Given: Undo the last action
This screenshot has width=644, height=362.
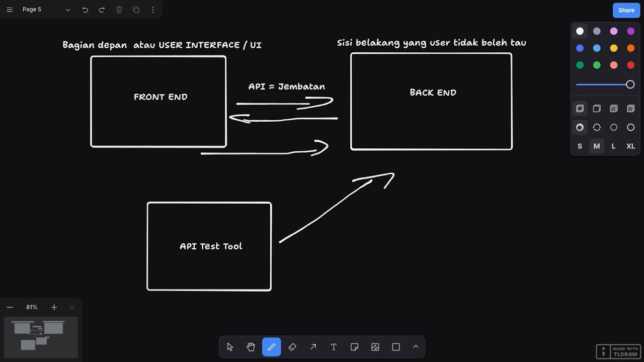Looking at the screenshot, I should tap(85, 10).
